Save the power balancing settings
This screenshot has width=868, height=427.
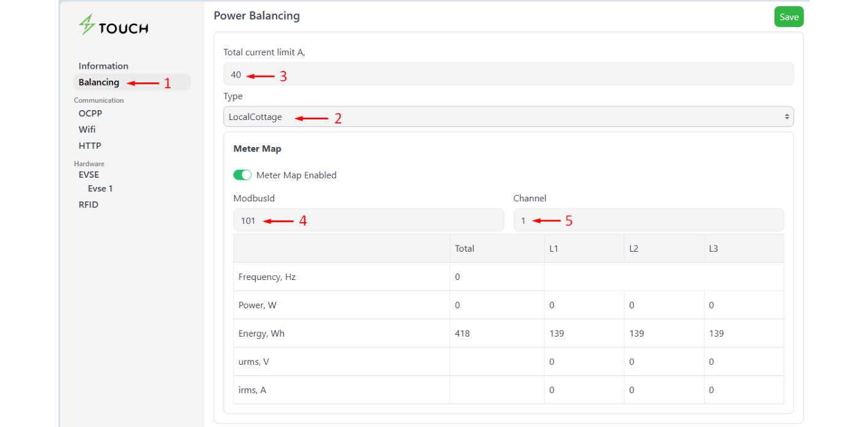point(789,17)
